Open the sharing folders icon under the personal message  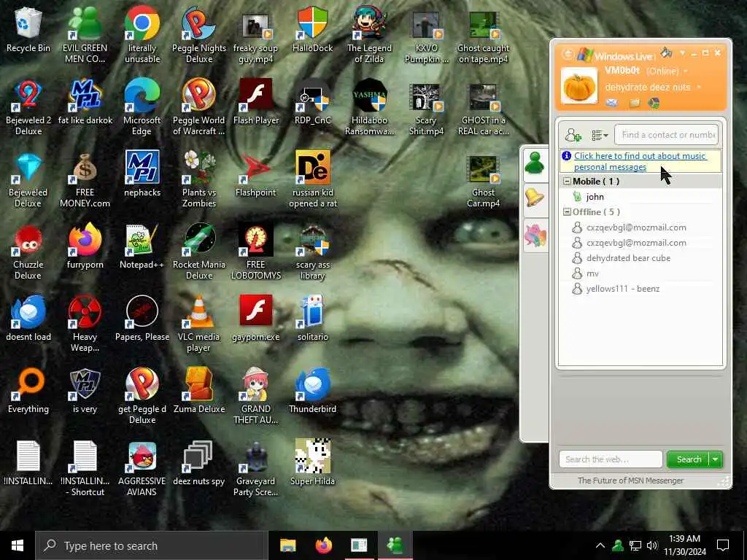click(634, 103)
